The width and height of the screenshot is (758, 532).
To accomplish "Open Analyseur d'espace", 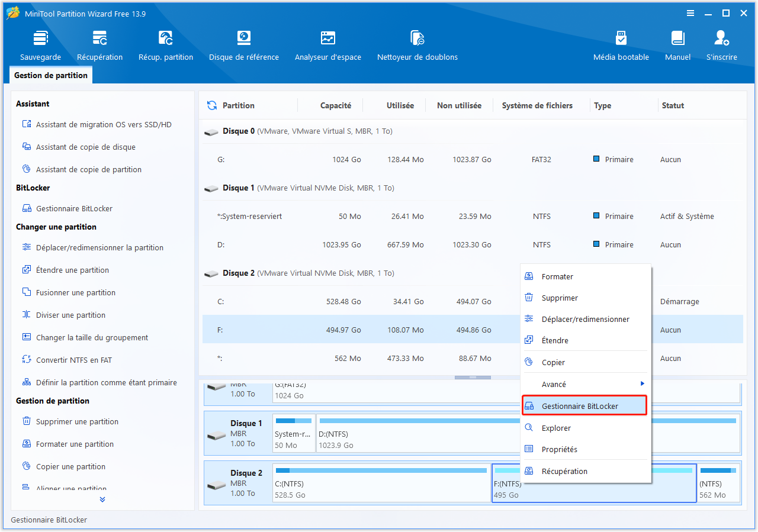I will 328,46.
